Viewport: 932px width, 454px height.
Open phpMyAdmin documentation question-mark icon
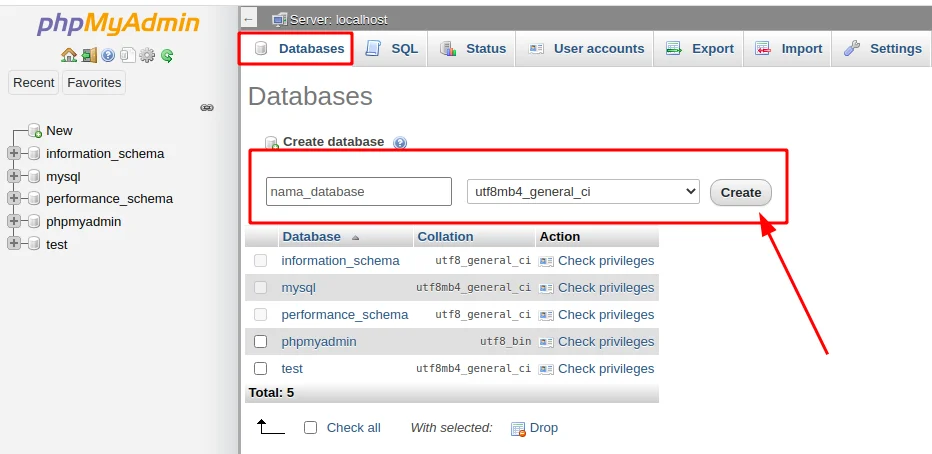[x=108, y=56]
